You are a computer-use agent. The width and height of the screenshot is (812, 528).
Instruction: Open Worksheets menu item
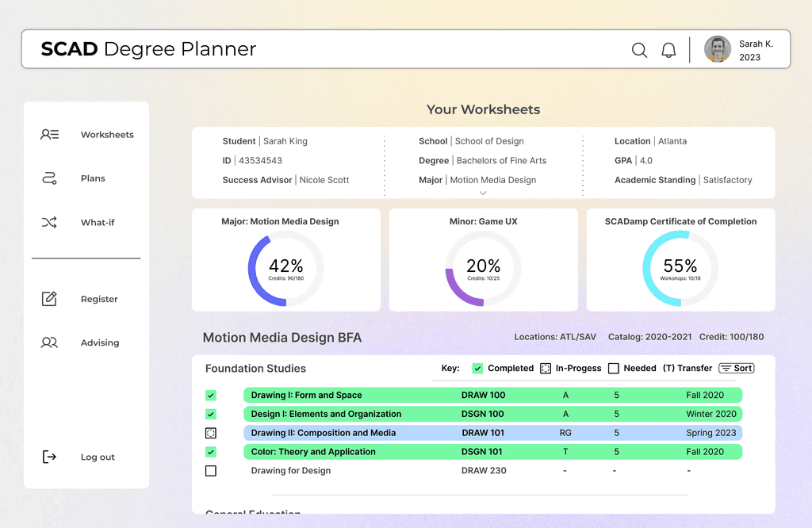point(107,135)
